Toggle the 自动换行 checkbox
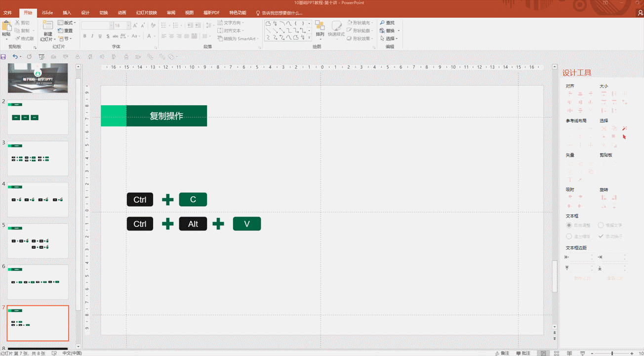 tap(601, 236)
